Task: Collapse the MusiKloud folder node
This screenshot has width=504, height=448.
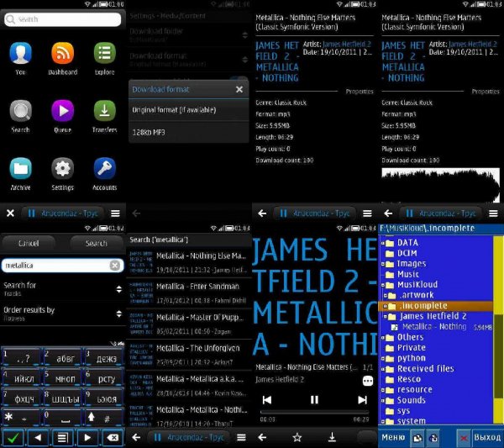Action: (383, 285)
